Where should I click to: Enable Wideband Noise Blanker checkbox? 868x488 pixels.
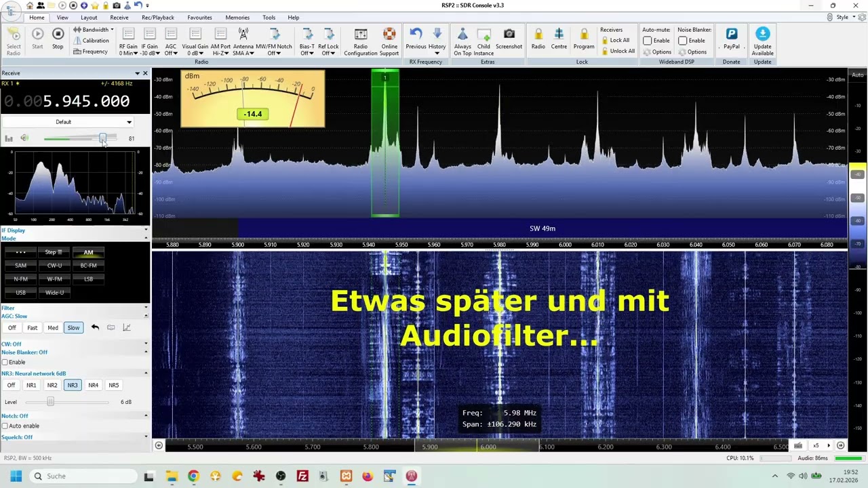point(682,41)
